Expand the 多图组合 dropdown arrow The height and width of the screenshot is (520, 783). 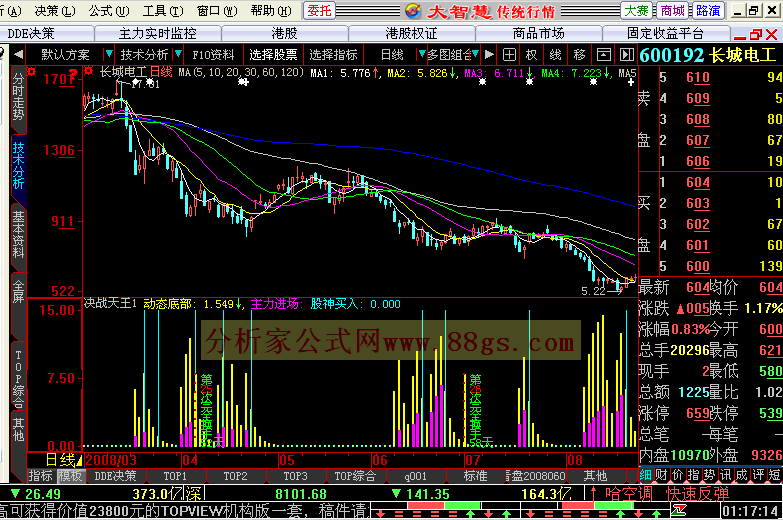pos(475,54)
